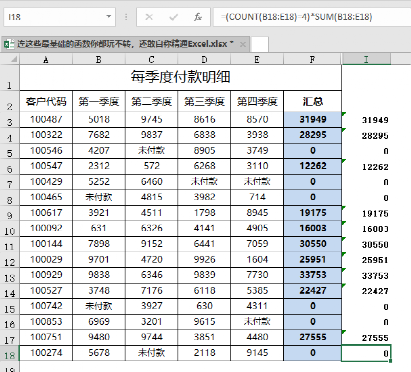Click the Select All corner triangle
The width and height of the screenshot is (411, 372).
point(14,60)
